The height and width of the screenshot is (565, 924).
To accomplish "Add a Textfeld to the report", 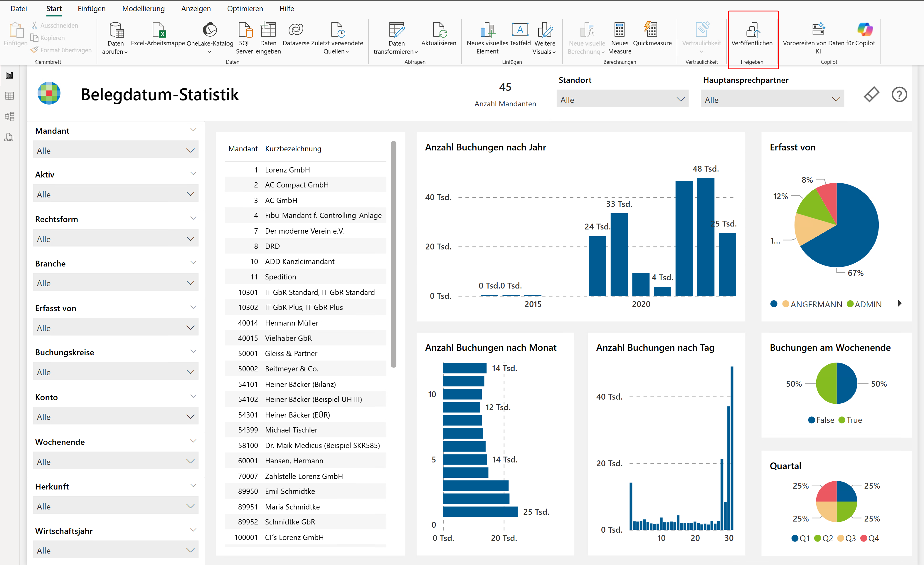I will click(x=520, y=34).
